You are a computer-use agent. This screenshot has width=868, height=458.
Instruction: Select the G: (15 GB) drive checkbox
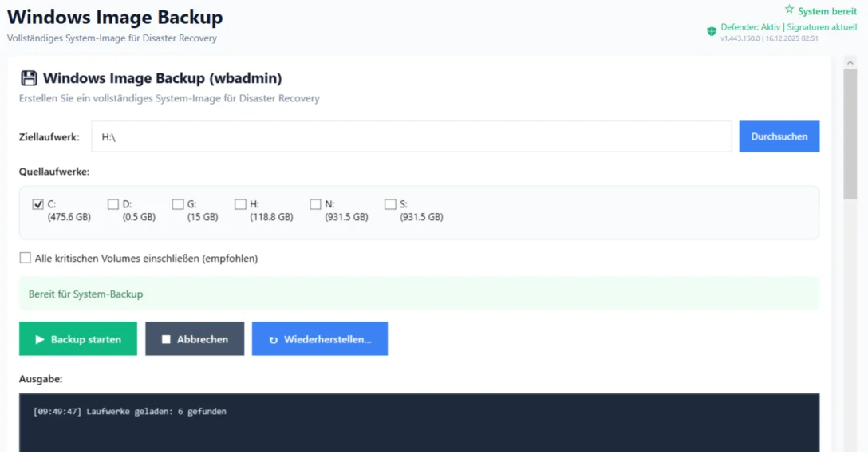tap(178, 204)
